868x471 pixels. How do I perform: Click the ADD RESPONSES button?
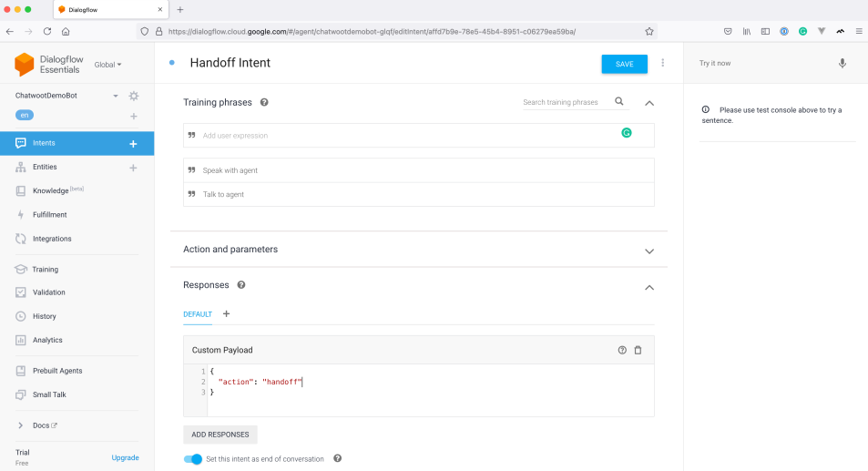[220, 435]
